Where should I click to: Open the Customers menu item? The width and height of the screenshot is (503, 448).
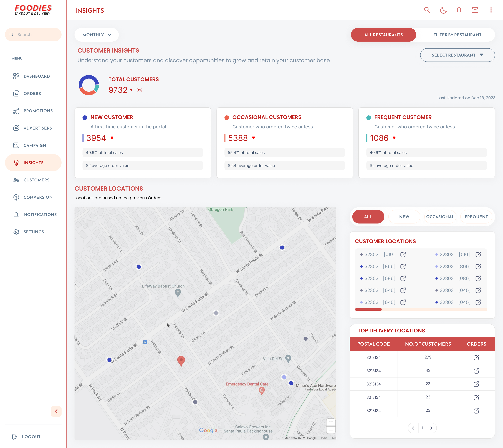(x=36, y=180)
